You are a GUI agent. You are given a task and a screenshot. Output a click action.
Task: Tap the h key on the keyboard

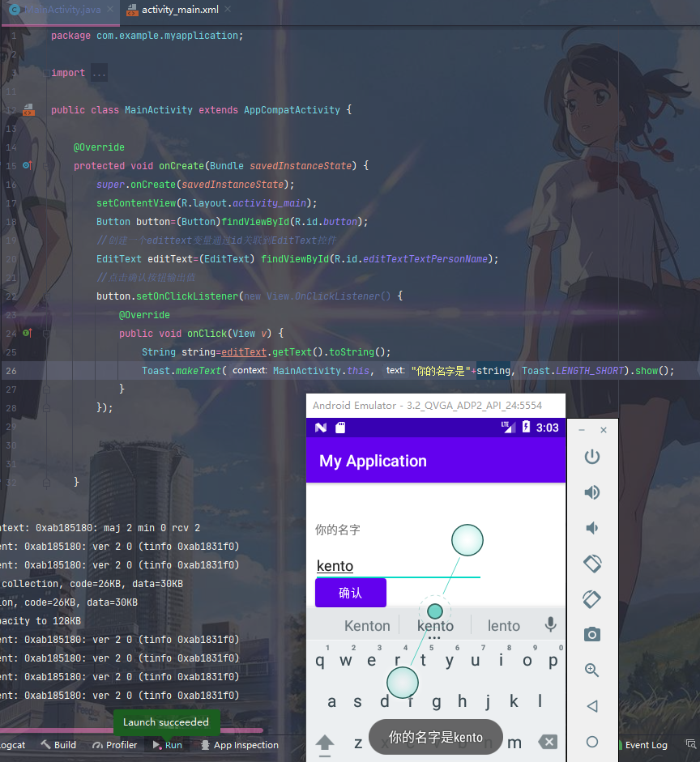(x=463, y=701)
